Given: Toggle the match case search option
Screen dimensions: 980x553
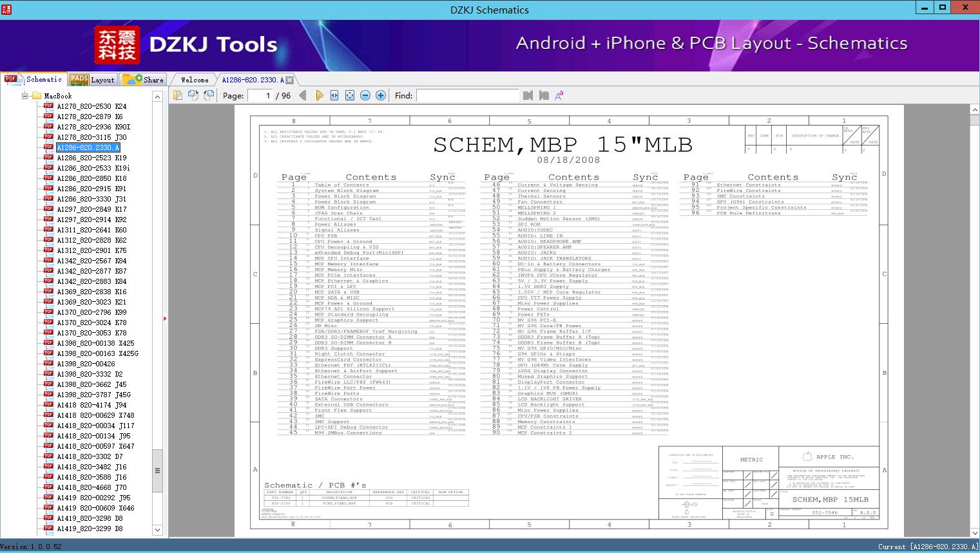Looking at the screenshot, I should click(x=559, y=95).
